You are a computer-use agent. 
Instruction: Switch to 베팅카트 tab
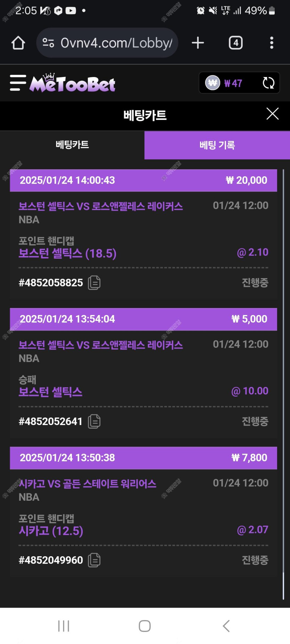click(72, 145)
